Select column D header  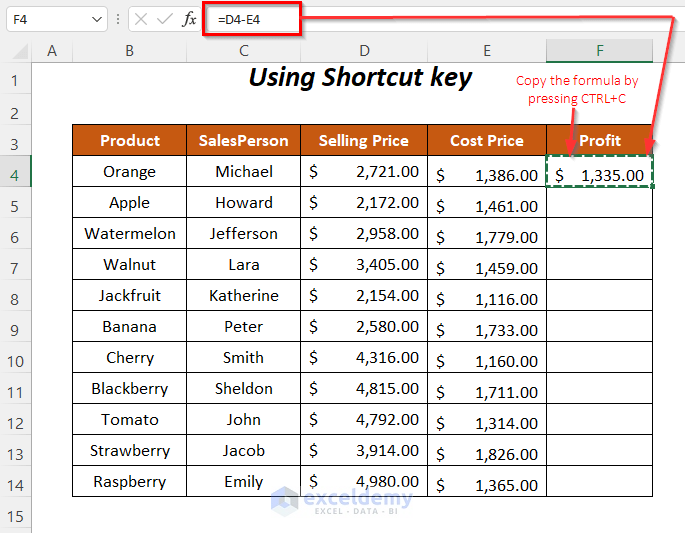[365, 51]
